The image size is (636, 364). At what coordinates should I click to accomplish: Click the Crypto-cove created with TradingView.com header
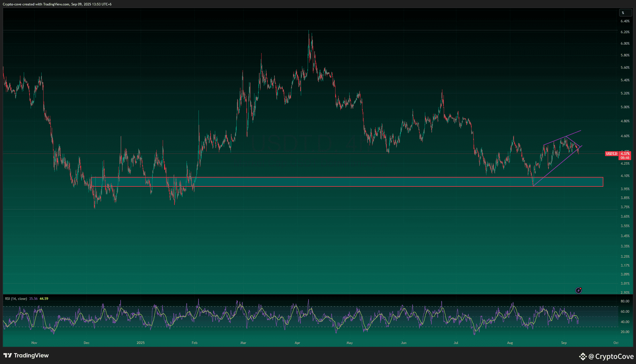click(57, 4)
